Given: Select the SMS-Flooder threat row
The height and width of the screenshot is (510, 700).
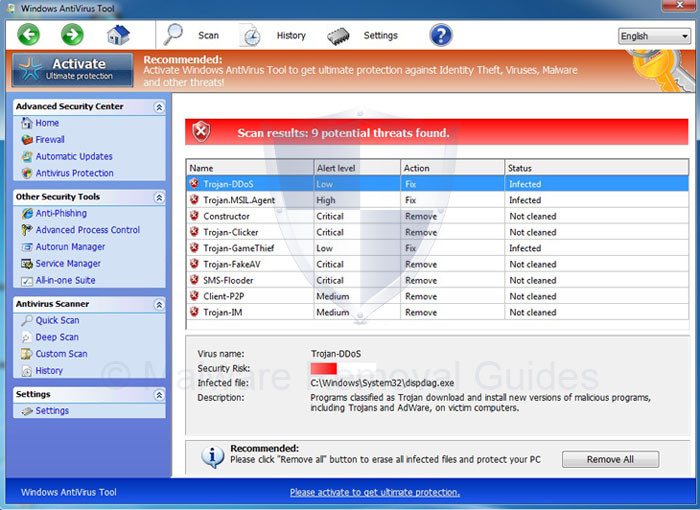Looking at the screenshot, I should (438, 280).
